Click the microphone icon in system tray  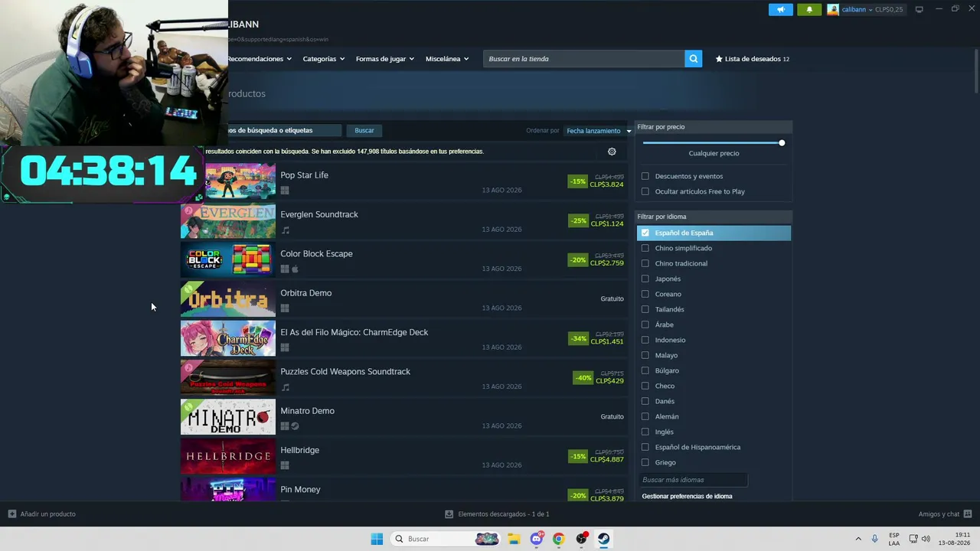(x=874, y=539)
